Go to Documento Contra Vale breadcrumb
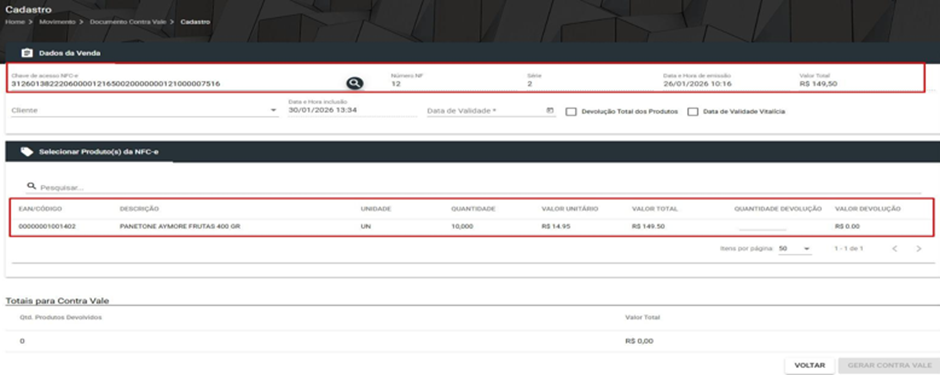Screen dimensions: 940x375 (x=128, y=22)
